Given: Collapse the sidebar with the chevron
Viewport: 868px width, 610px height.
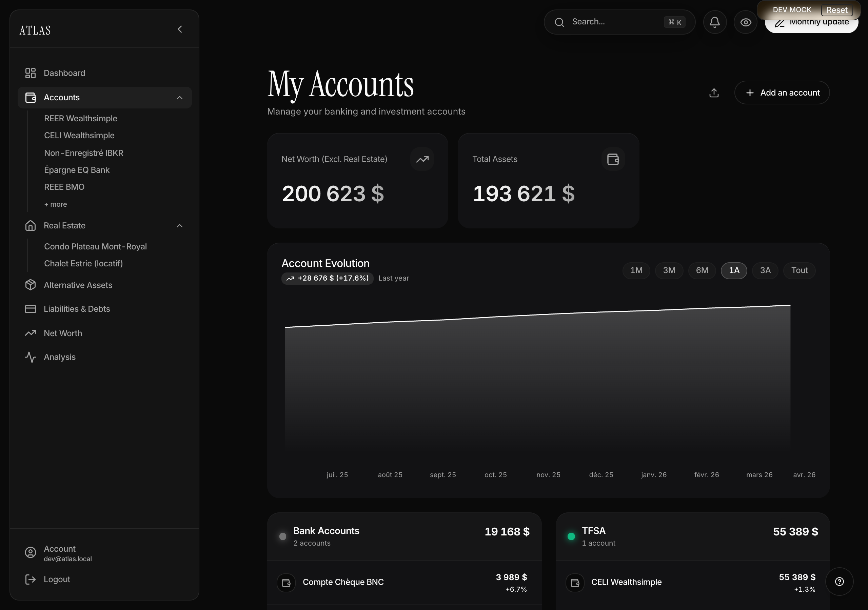Looking at the screenshot, I should coord(180,29).
